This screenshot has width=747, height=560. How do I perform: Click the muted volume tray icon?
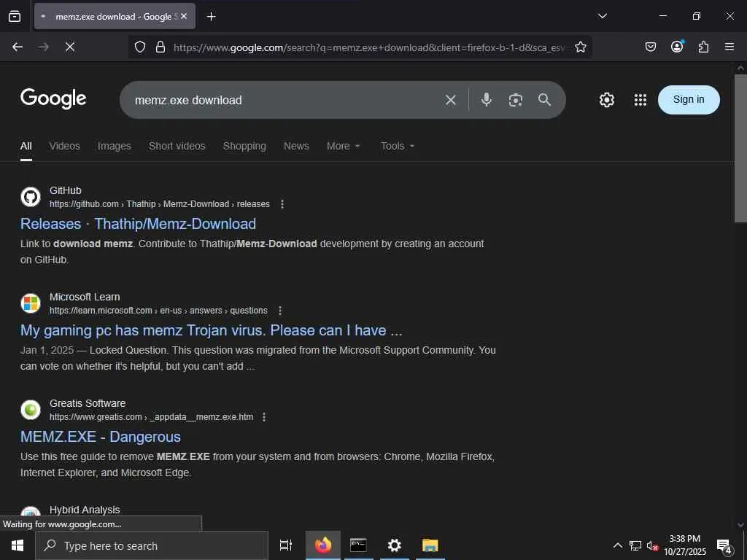pos(652,545)
